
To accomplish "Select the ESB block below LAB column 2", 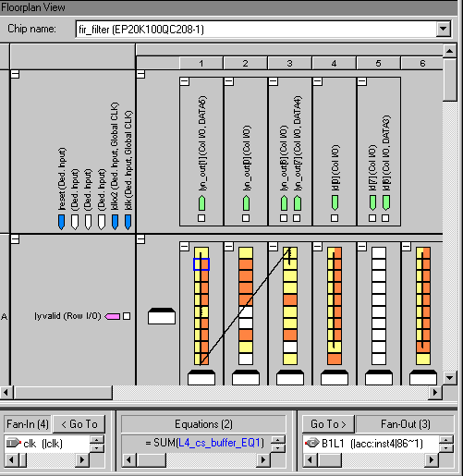I will pos(246,377).
